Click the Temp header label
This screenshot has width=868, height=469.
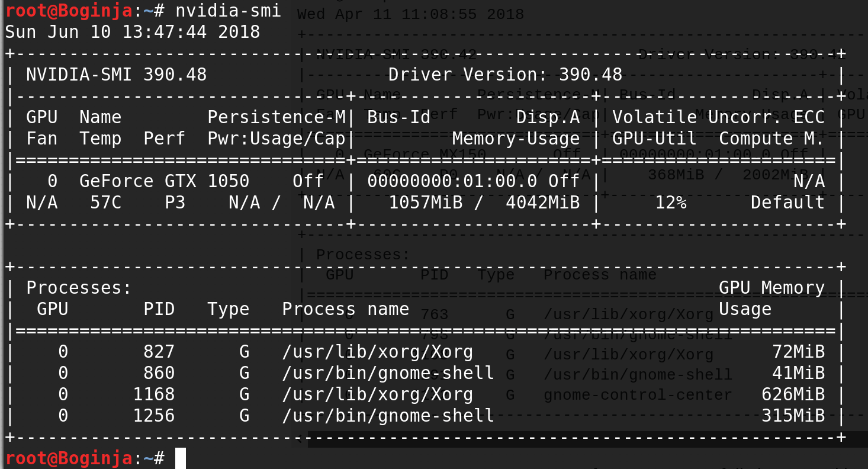101,139
